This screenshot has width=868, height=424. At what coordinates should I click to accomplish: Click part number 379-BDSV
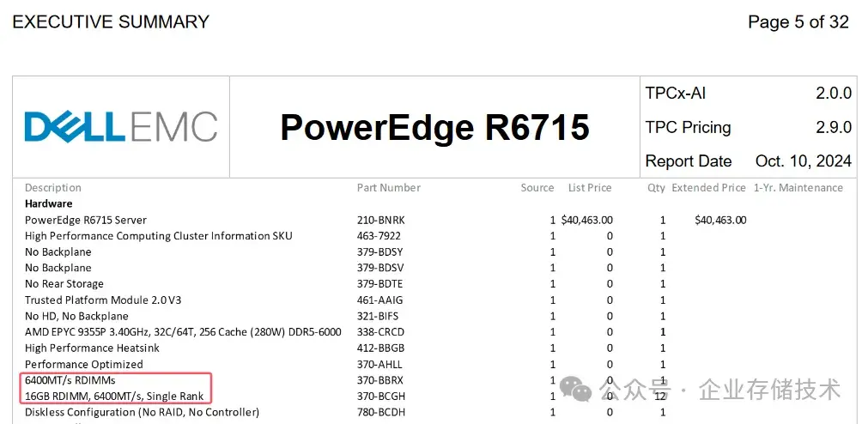click(379, 268)
